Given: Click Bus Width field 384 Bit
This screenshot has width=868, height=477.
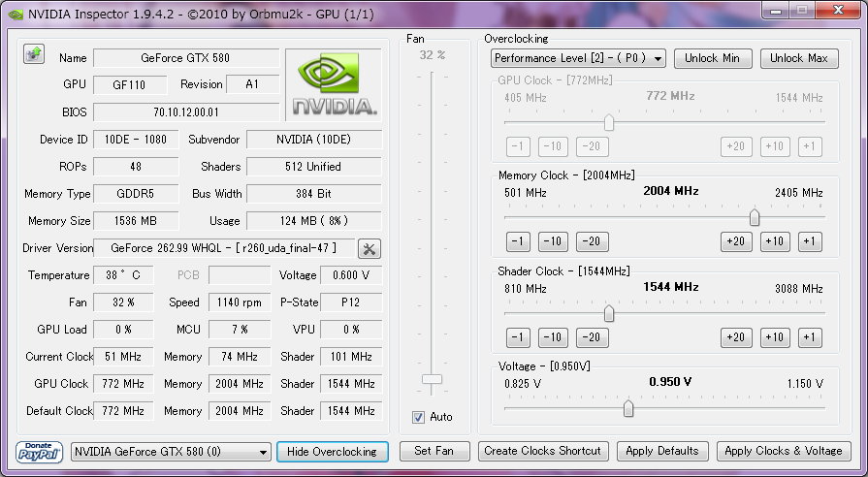Looking at the screenshot, I should [314, 194].
